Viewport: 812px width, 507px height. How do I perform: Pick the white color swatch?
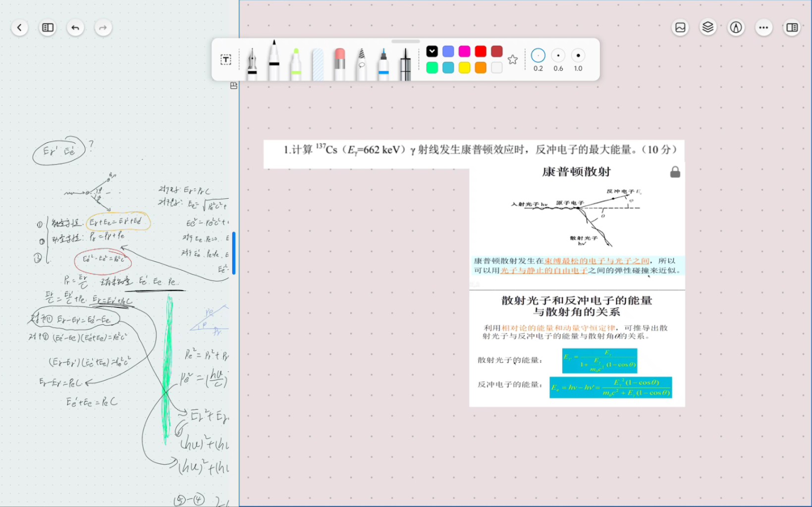pos(497,68)
